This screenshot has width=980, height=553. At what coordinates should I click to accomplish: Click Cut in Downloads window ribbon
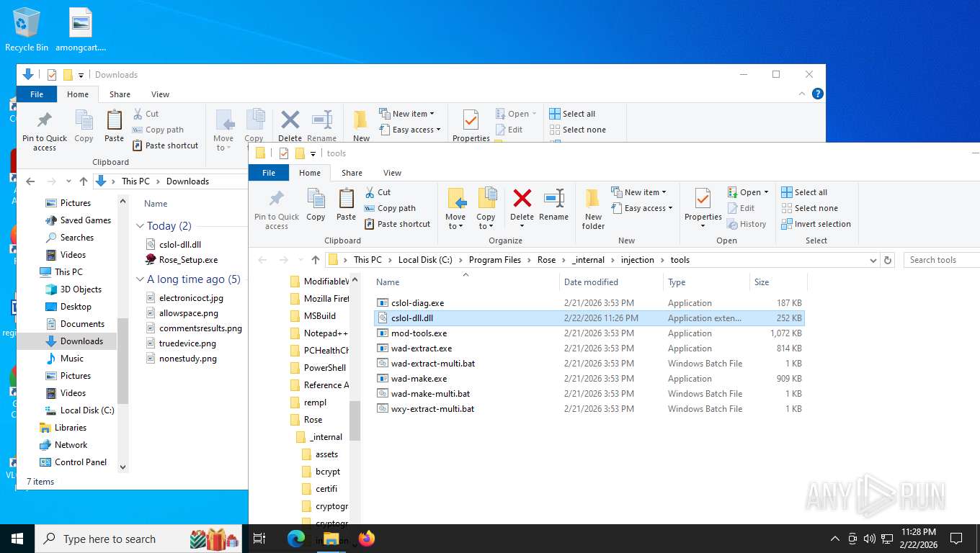(146, 114)
